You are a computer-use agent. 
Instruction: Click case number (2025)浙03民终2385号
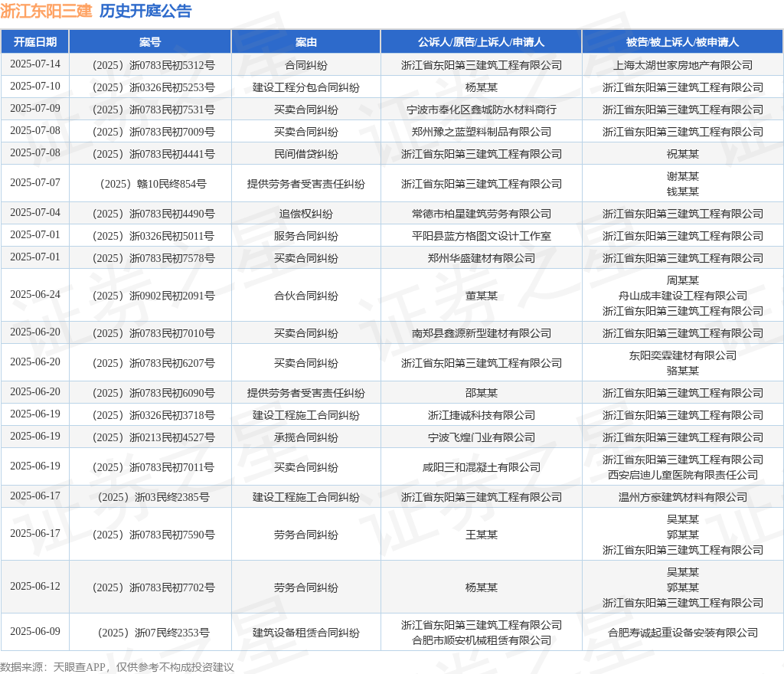coord(153,498)
